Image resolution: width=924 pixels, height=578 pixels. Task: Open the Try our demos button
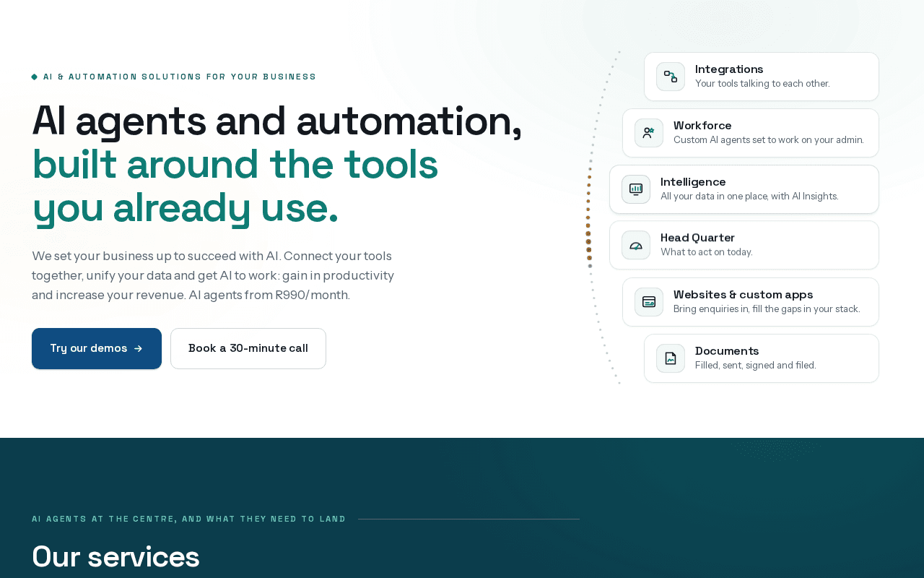coord(97,348)
